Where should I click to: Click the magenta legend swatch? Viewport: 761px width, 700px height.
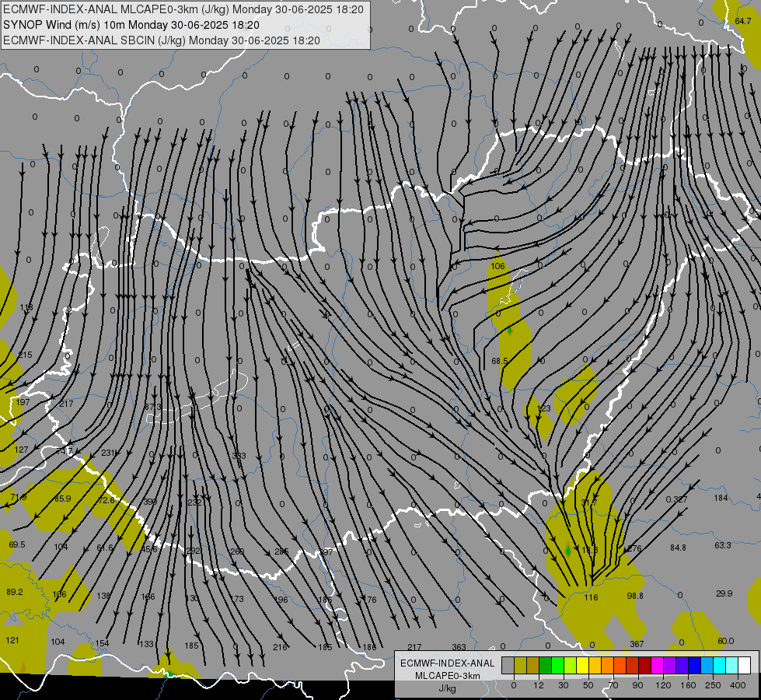click(658, 666)
